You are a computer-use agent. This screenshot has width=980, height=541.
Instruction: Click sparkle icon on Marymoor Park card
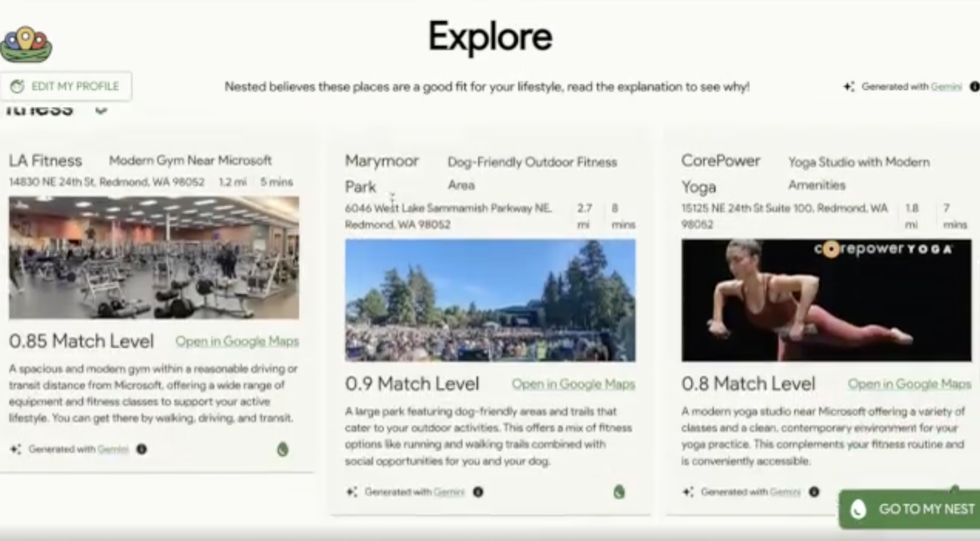352,492
